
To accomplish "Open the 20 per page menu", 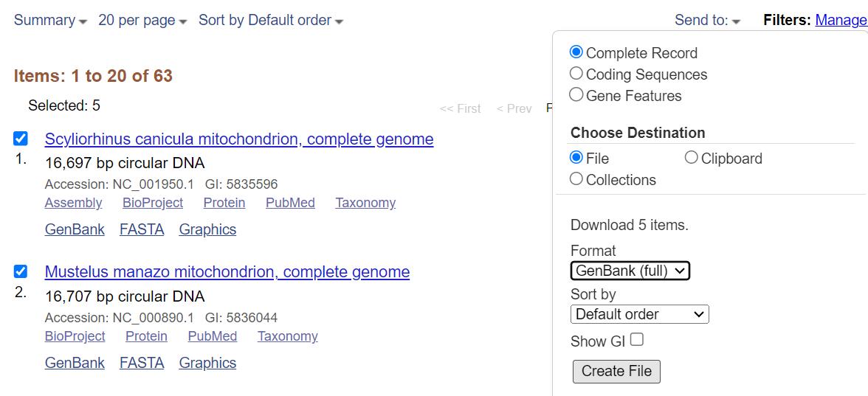I will click(x=142, y=21).
